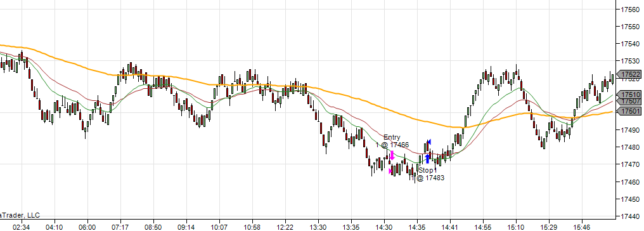The image size is (644, 231).
Task: Click the 13:30 time axis label
Action: tap(318, 227)
